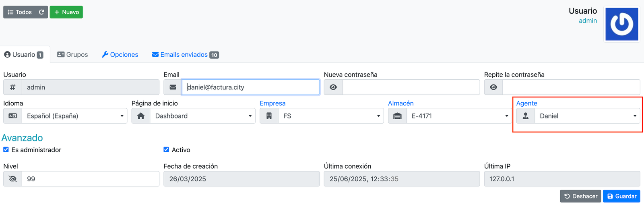Show Nueva contraseña with eye icon
The width and height of the screenshot is (644, 209).
click(x=333, y=87)
